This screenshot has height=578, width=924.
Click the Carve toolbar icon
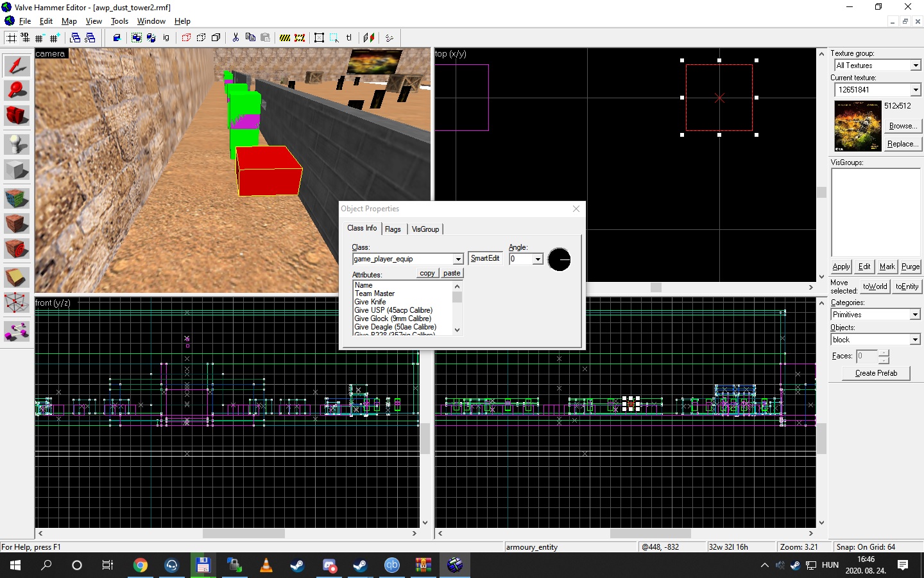117,38
